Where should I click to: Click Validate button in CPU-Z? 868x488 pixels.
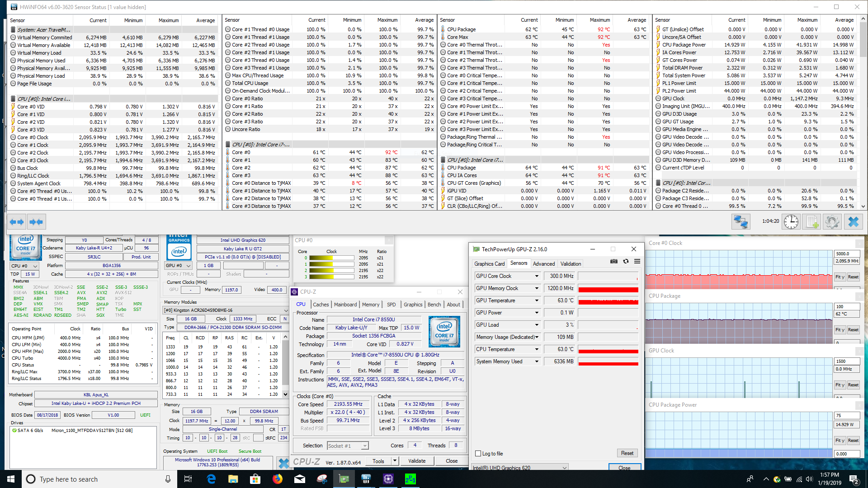[x=417, y=461]
